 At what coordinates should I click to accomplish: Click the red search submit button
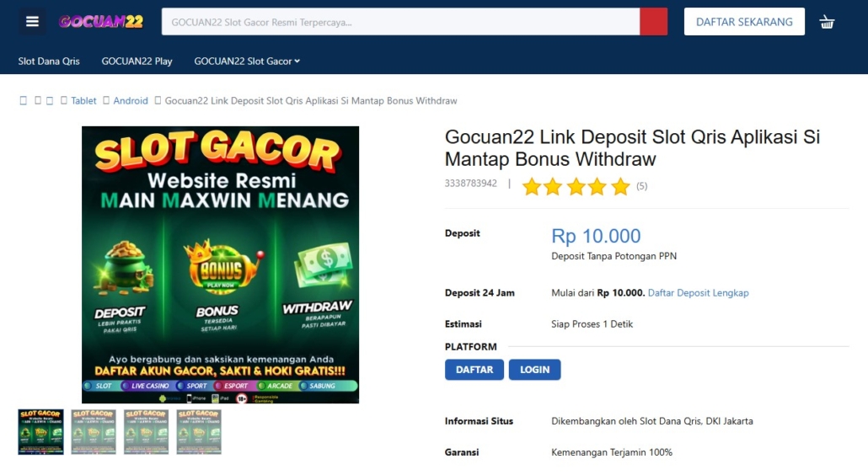click(653, 22)
